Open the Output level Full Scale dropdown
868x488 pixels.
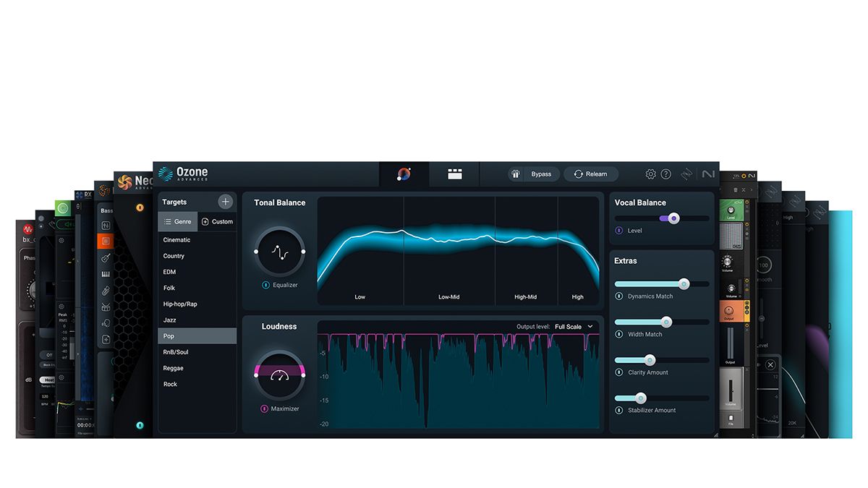pyautogui.click(x=571, y=327)
